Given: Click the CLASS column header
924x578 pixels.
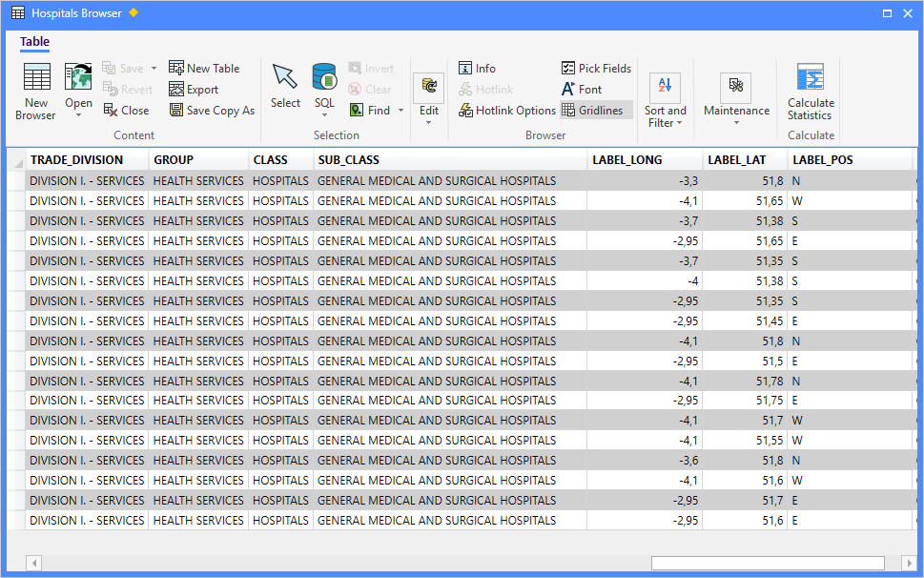Looking at the screenshot, I should (280, 159).
